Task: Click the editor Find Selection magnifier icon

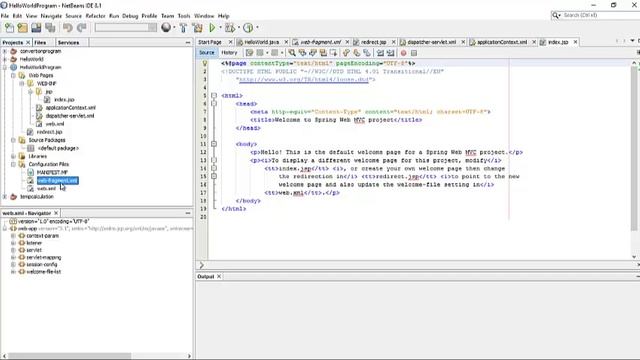Action: (x=292, y=53)
